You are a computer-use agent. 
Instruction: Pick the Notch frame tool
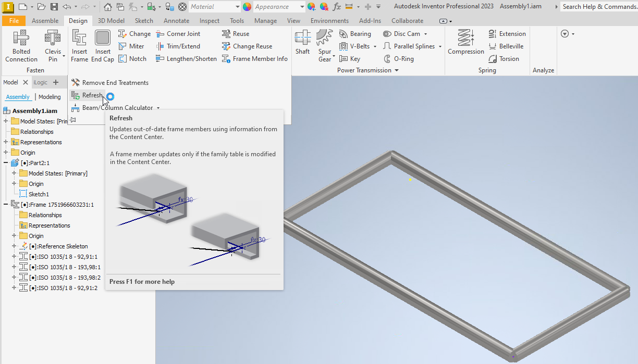(132, 59)
